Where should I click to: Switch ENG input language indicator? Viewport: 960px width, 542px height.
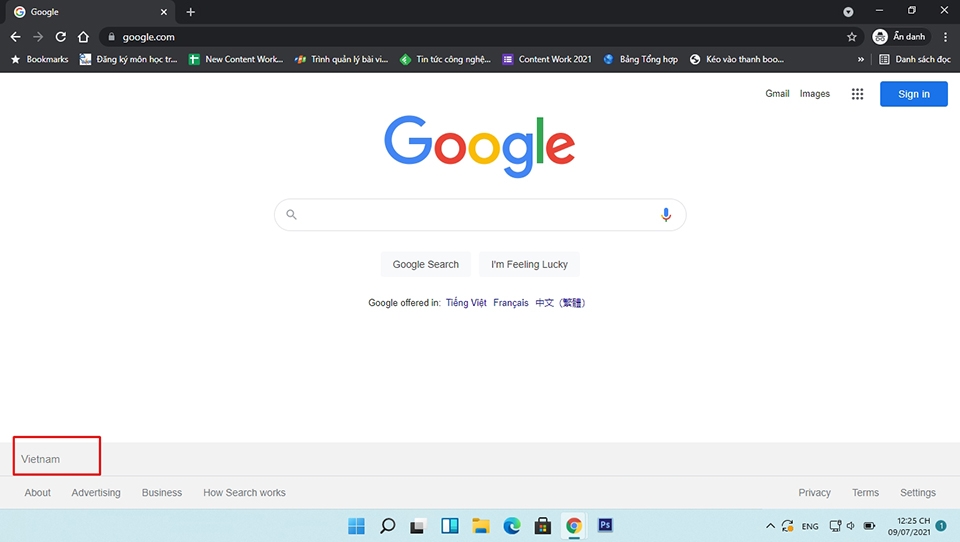810,526
